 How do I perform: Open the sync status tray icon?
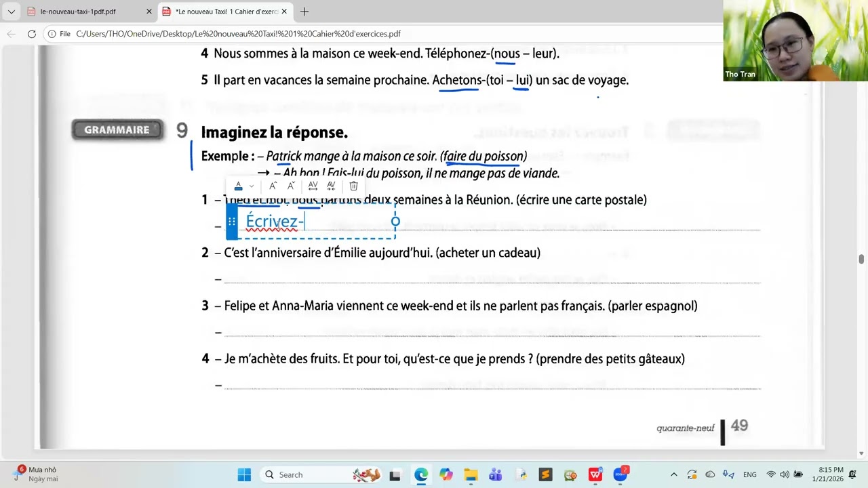(692, 474)
